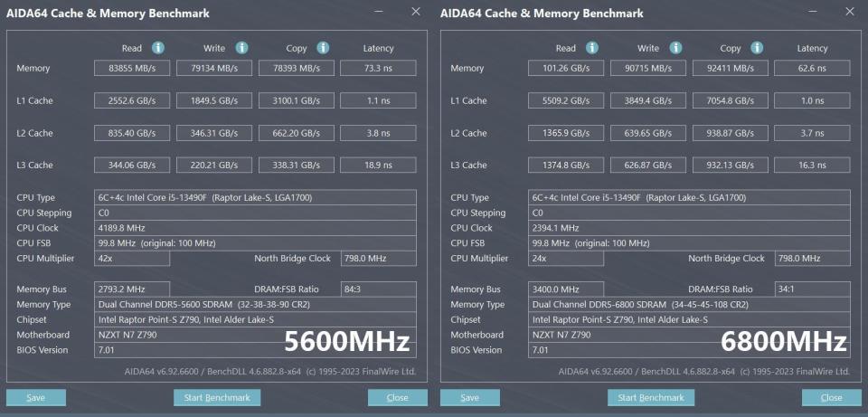Click the 84:3 DRAM:FSB Ratio field
The image size is (868, 417).
point(378,289)
